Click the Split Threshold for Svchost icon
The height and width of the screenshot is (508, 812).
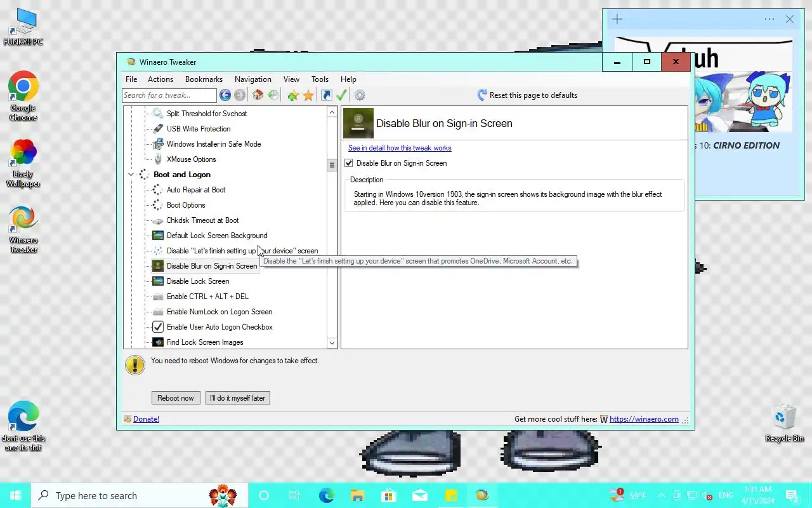(x=158, y=114)
